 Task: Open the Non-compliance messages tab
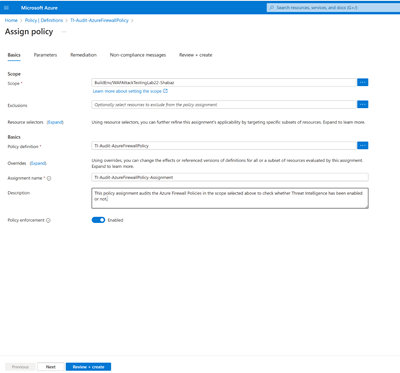click(x=138, y=55)
